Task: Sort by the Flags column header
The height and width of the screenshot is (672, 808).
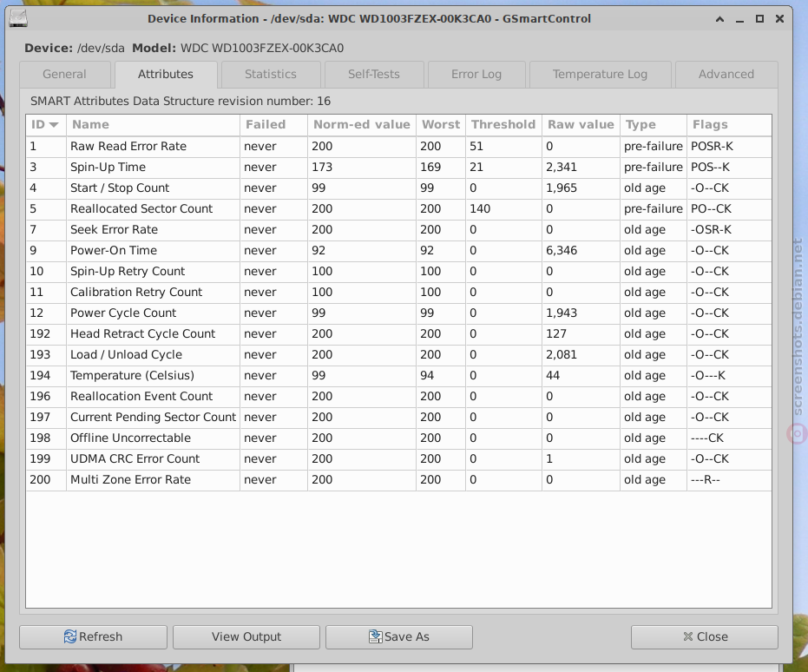Action: pos(729,125)
